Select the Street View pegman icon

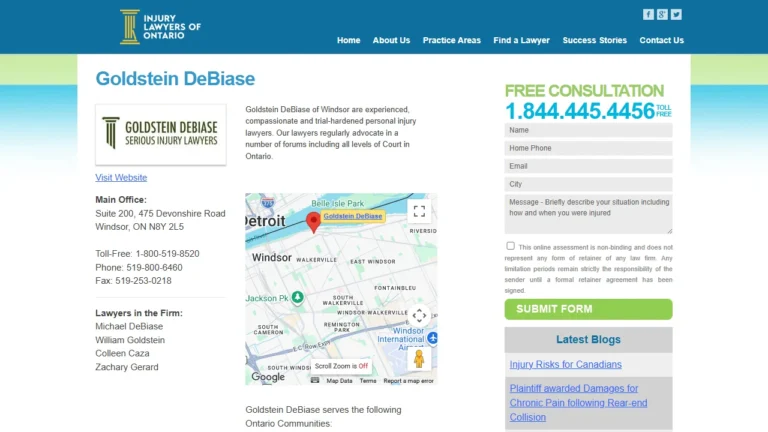point(419,359)
